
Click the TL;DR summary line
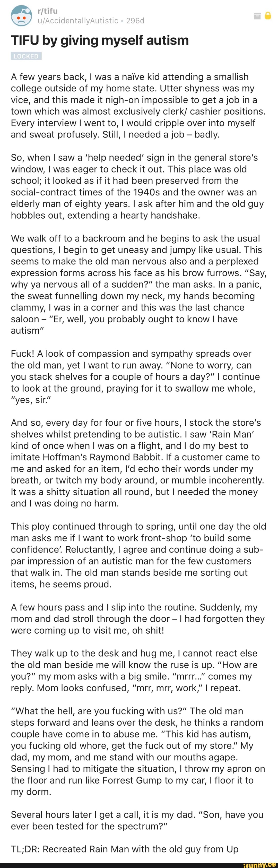point(125,849)
